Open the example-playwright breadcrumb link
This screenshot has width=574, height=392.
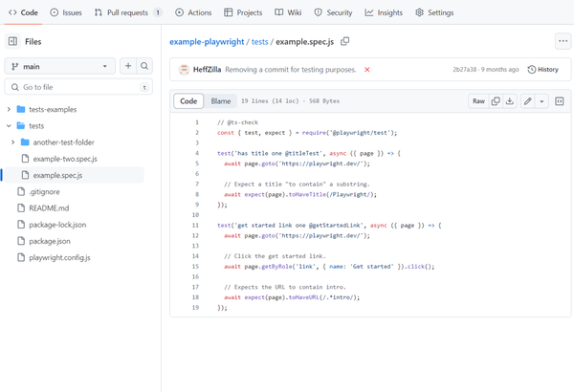pos(207,42)
